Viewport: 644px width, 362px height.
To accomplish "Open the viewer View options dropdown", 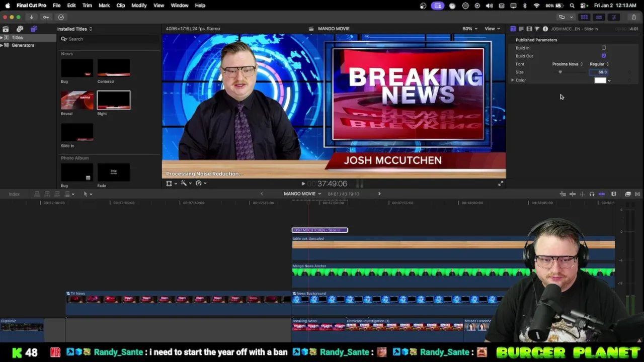I will (x=492, y=29).
